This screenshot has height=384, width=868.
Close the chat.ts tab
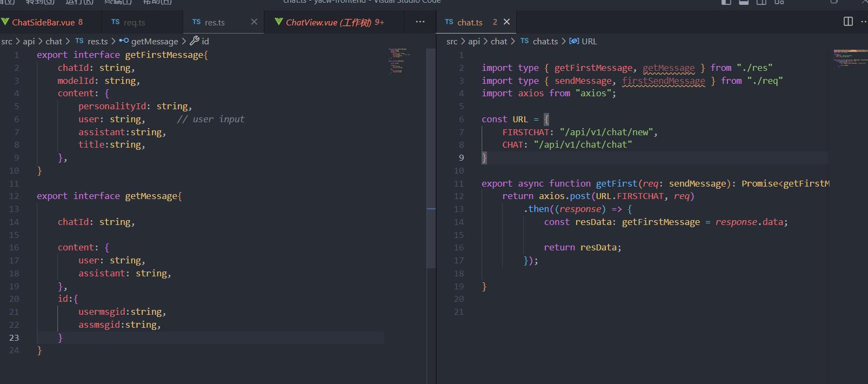506,22
